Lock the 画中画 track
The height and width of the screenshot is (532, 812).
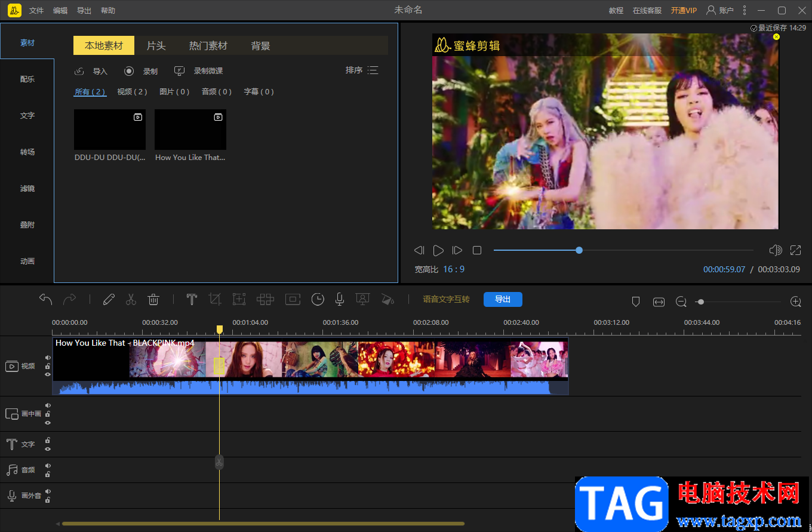[48, 414]
